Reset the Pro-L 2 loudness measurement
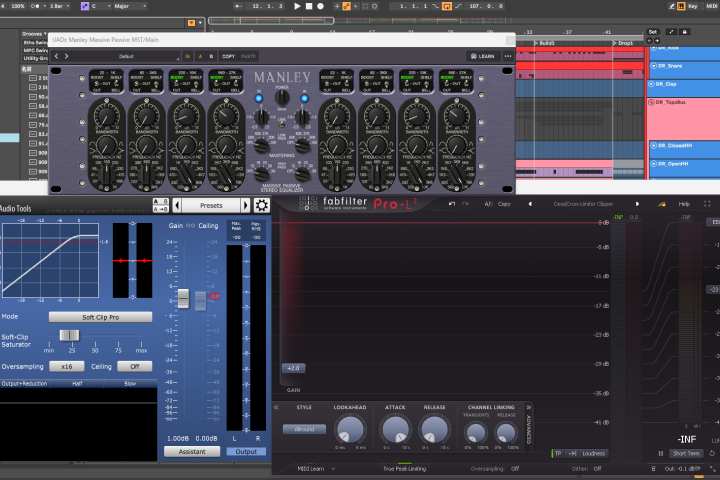 [712, 453]
